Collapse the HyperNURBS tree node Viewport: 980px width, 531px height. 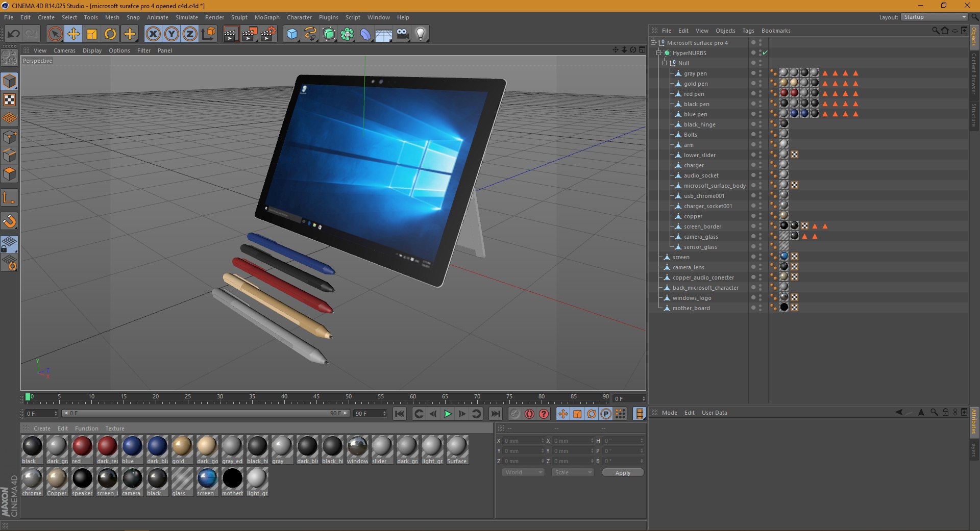point(658,53)
